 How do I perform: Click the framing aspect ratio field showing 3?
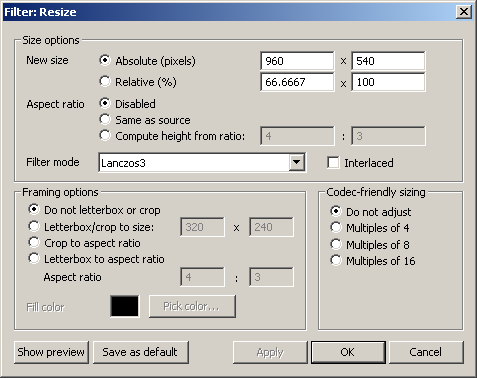pyautogui.click(x=271, y=277)
